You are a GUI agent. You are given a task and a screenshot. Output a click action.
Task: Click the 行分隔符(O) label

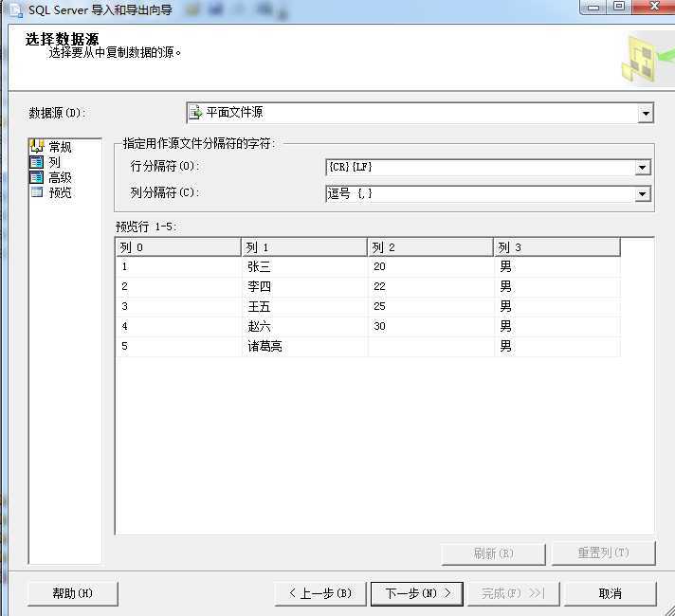click(x=165, y=166)
